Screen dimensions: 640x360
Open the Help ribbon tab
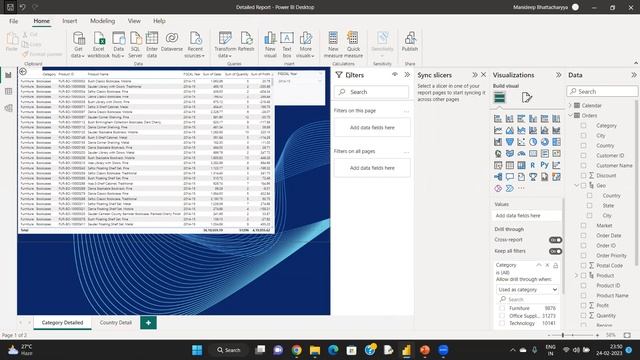[159, 21]
